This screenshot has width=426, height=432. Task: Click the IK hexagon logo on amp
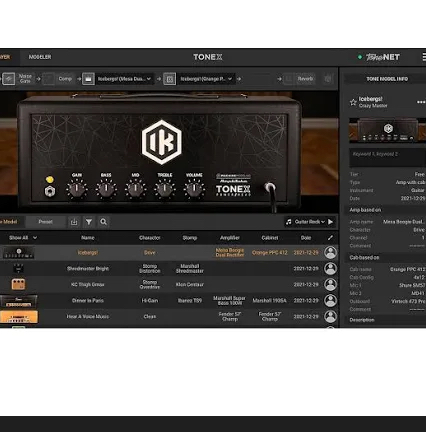pyautogui.click(x=162, y=142)
